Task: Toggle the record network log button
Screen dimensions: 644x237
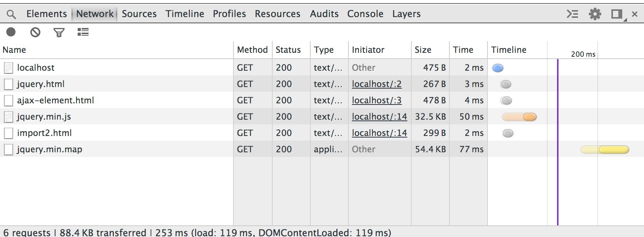Action: pos(11,32)
